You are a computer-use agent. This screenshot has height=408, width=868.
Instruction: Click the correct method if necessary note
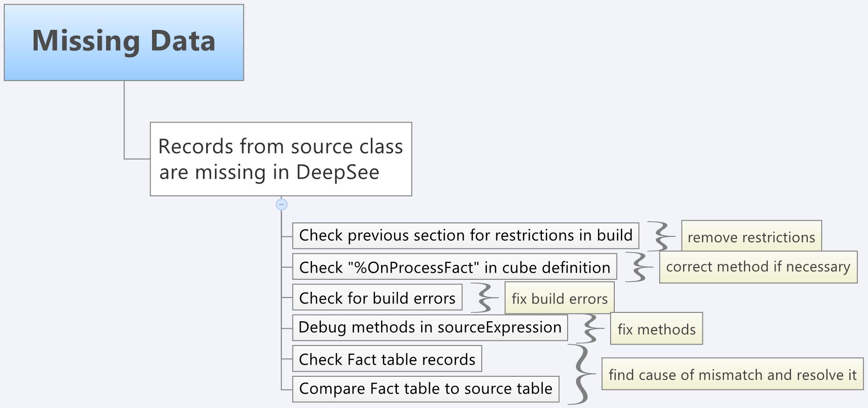point(758,267)
